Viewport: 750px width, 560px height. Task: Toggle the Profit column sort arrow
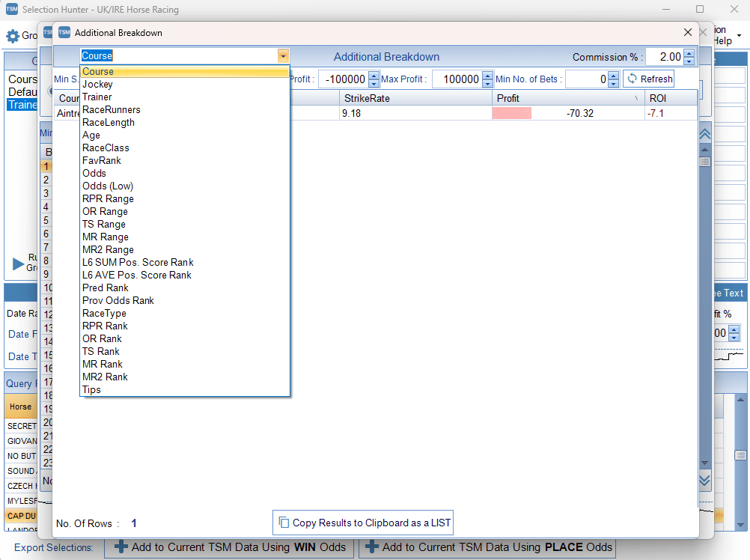[636, 99]
